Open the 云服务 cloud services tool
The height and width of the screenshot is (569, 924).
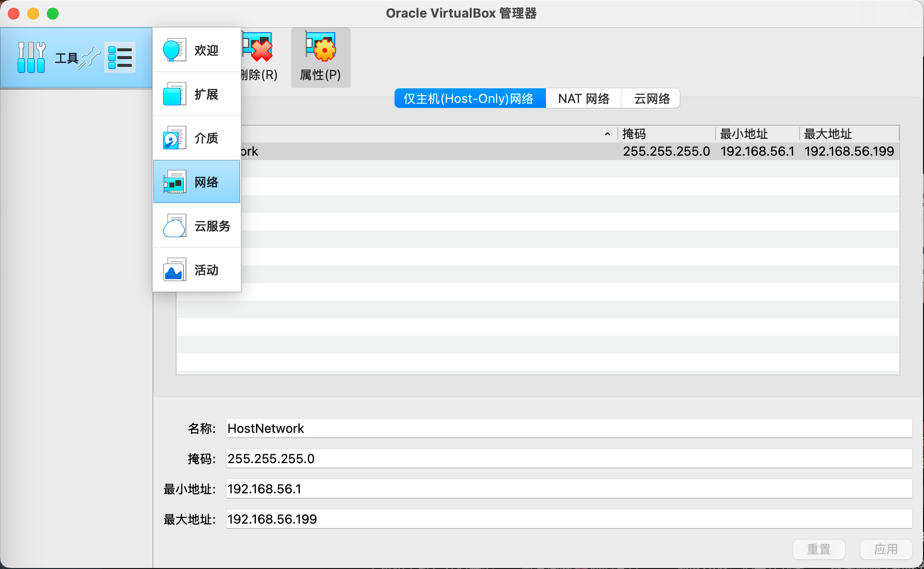coord(197,226)
